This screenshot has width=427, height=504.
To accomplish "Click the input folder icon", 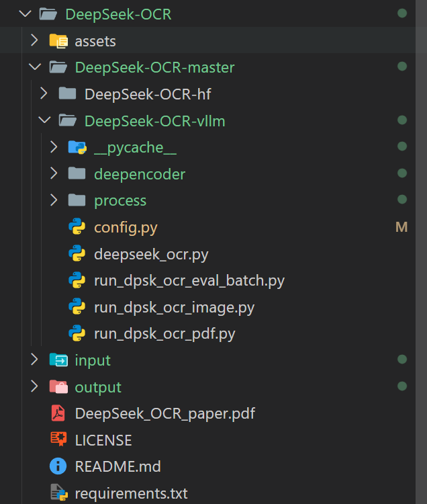I will pyautogui.click(x=58, y=360).
